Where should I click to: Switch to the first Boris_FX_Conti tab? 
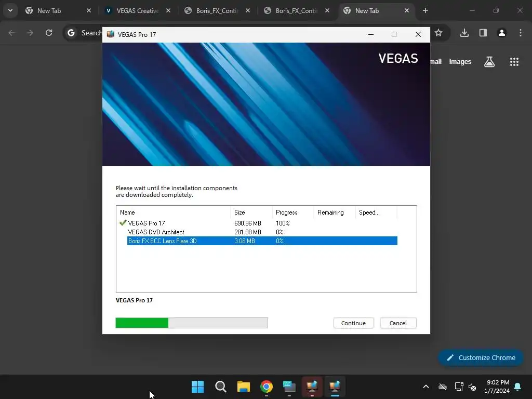(x=217, y=10)
